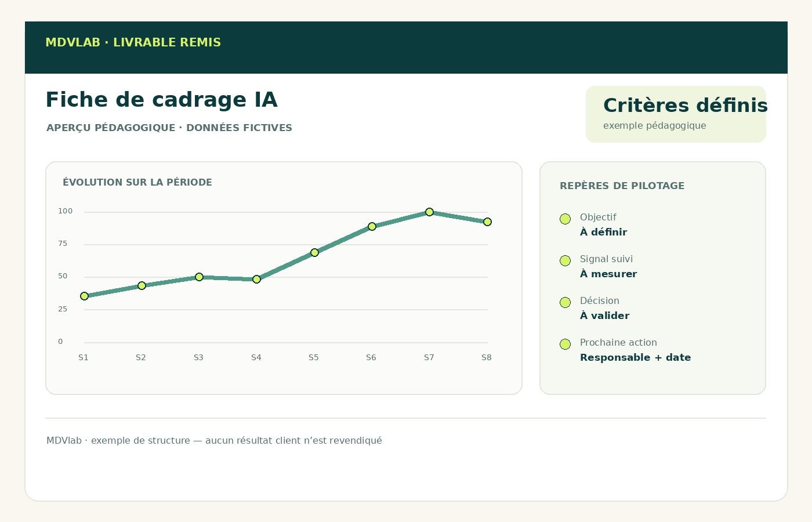
Task: Select the S4 point on the line
Action: [x=256, y=279]
